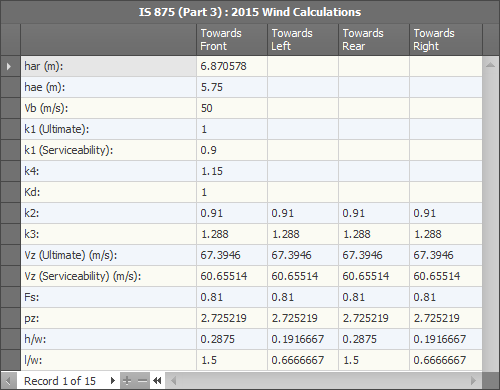Remove record with minus icon
The width and height of the screenshot is (500, 390).
pyautogui.click(x=142, y=380)
